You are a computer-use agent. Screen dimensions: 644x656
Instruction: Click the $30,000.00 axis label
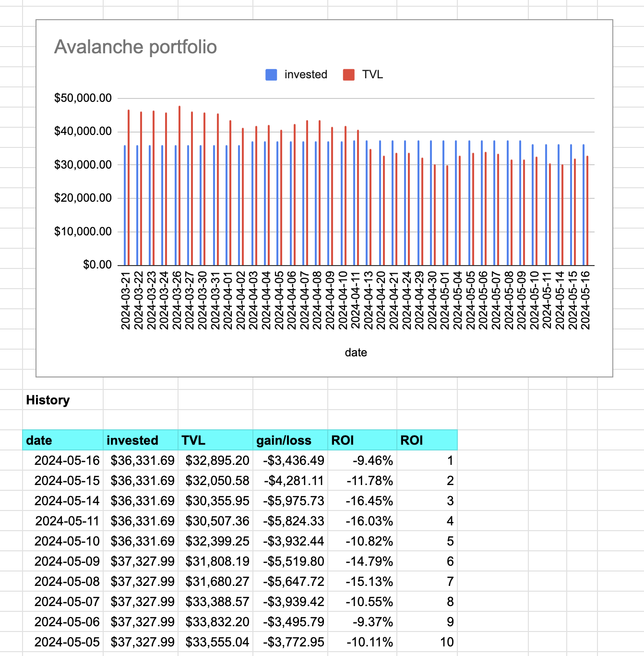[83, 165]
